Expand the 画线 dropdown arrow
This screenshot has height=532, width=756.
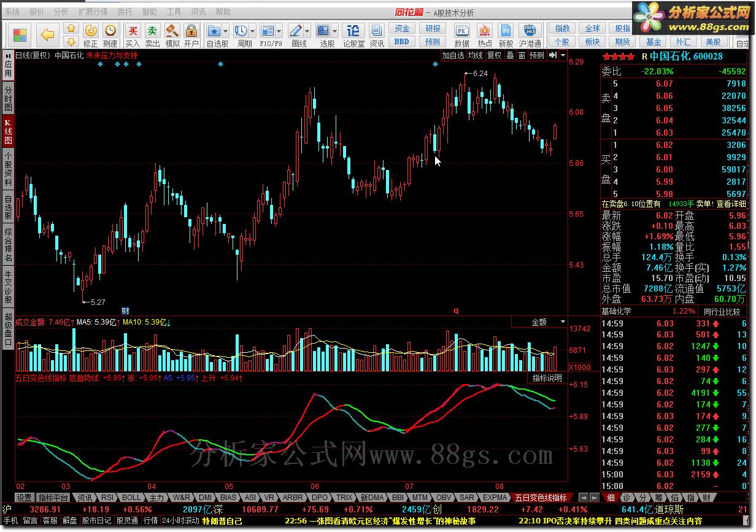(x=307, y=31)
